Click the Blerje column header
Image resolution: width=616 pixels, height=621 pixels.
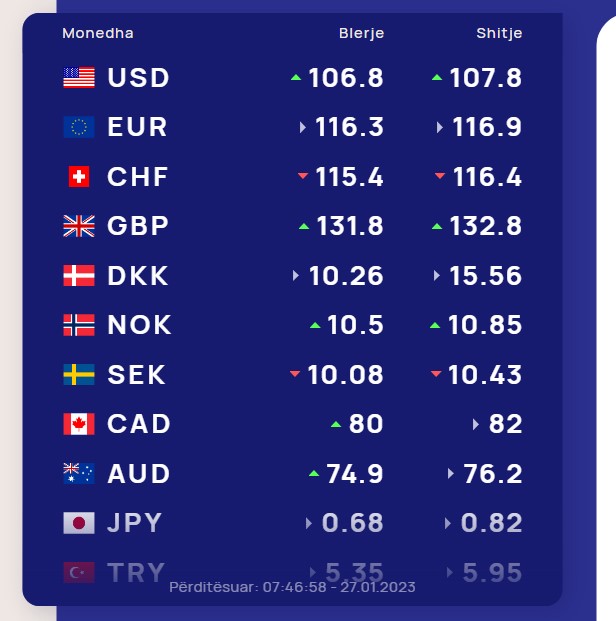(361, 34)
